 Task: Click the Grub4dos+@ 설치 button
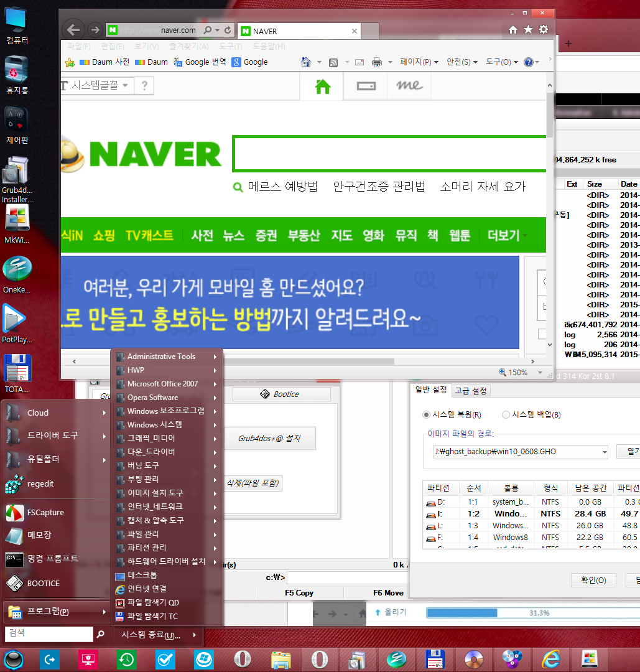point(269,438)
